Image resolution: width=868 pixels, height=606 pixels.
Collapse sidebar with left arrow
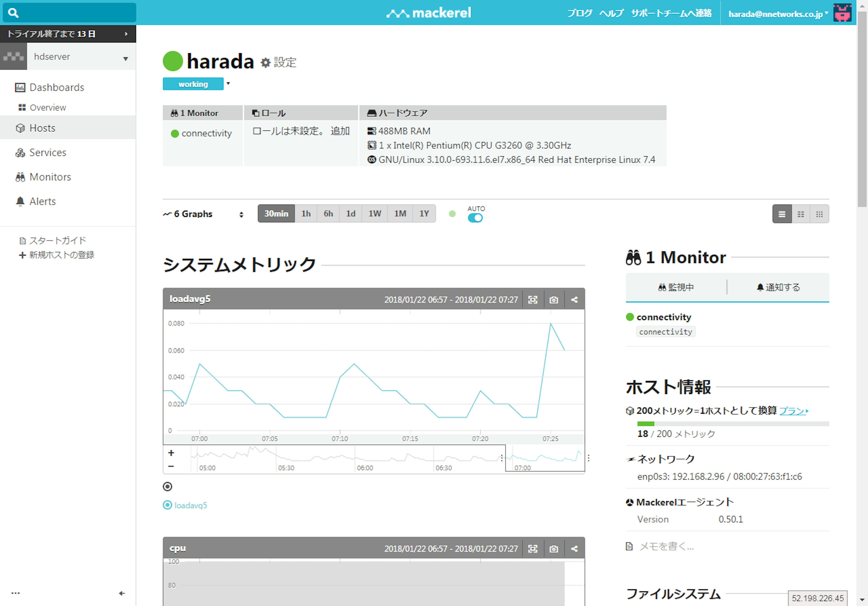122,593
